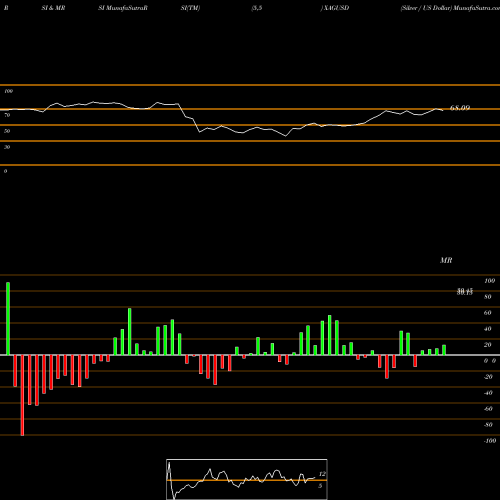Image resolution: width=500 pixels, height=500 pixels.
Task: Select the RSI panel axis label 100 on the left
Action: [x=8, y=91]
